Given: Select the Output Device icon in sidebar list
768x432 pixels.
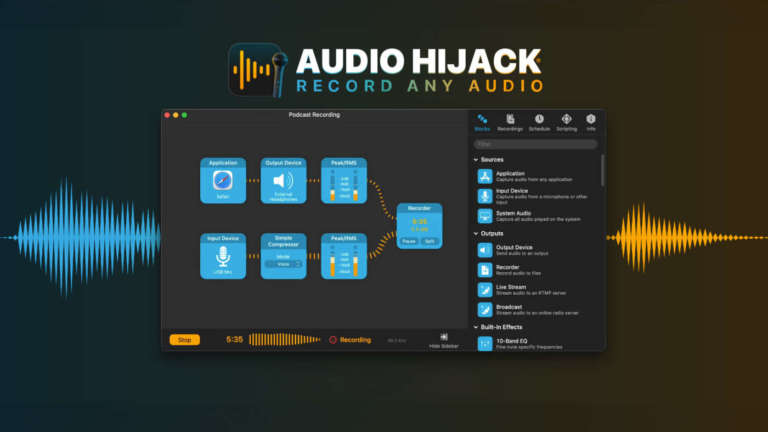Looking at the screenshot, I should click(485, 250).
